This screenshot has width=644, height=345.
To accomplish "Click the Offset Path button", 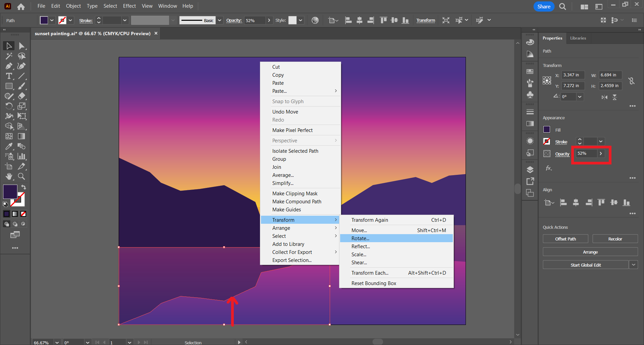I will 565,238.
